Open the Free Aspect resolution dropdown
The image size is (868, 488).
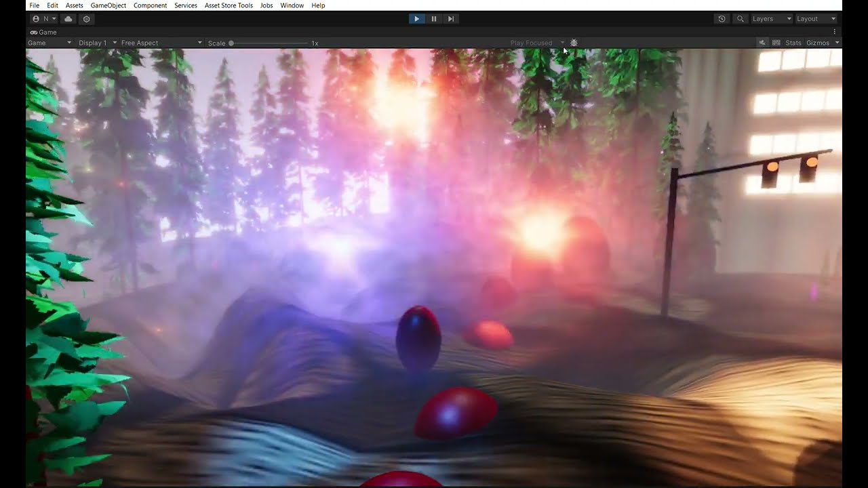click(x=161, y=43)
